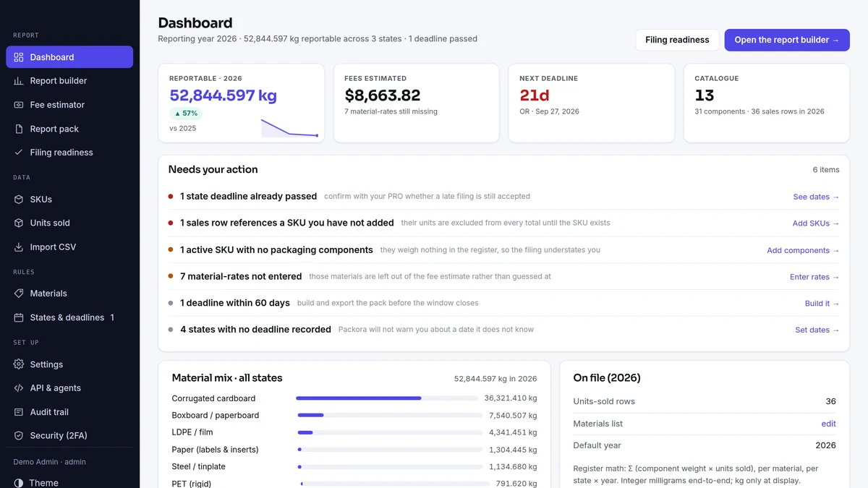Click the Steel / tinplate label
This screenshot has height=488, width=868.
[x=199, y=466]
